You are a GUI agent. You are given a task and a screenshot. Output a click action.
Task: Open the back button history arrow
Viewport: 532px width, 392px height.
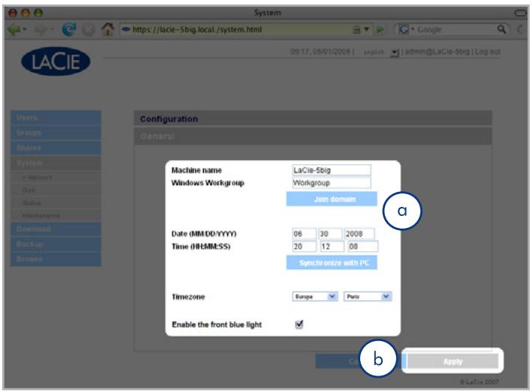coord(25,30)
